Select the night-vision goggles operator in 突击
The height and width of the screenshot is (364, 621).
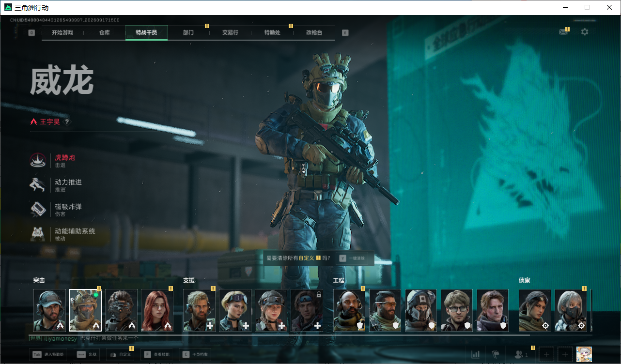(122, 310)
